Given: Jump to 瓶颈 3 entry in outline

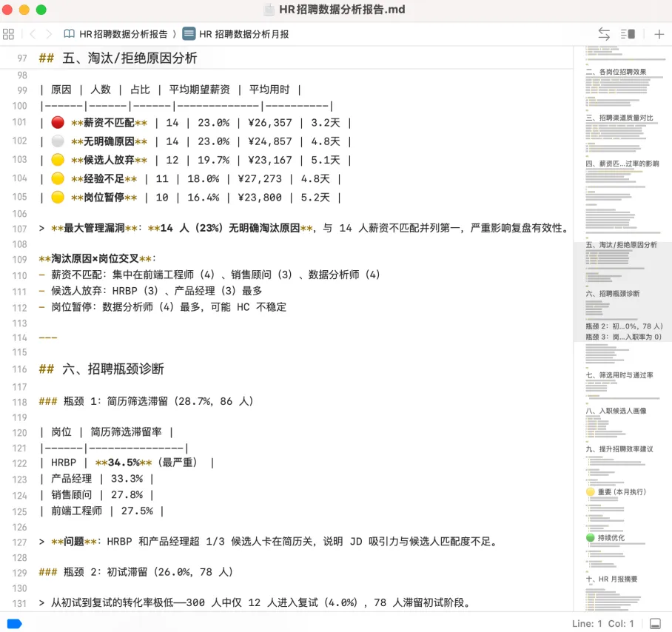Looking at the screenshot, I should pos(624,337).
